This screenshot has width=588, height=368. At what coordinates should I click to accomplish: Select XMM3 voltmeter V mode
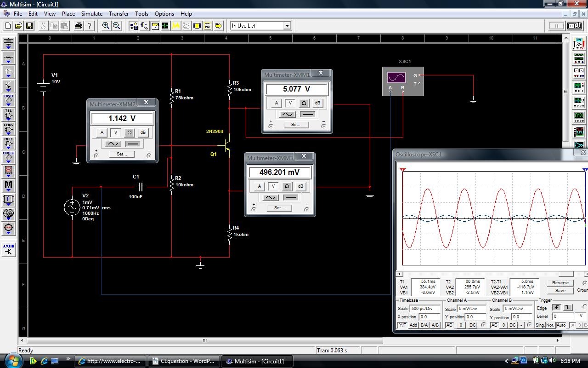[x=273, y=186]
